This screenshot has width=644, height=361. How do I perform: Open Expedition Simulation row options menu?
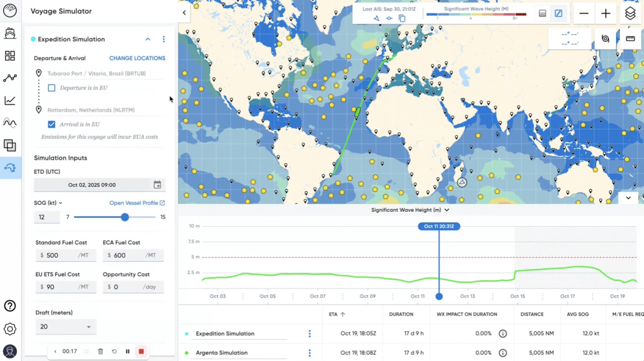310,333
